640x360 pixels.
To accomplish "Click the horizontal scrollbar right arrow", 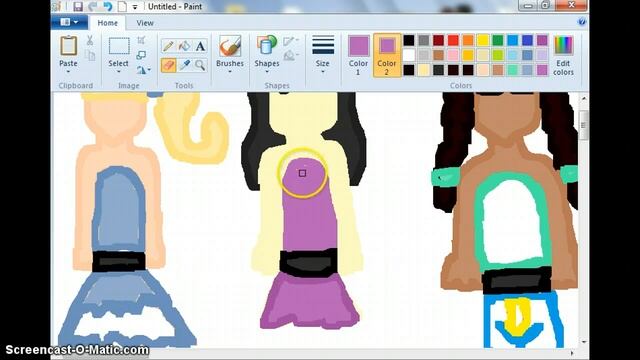I will click(x=571, y=353).
